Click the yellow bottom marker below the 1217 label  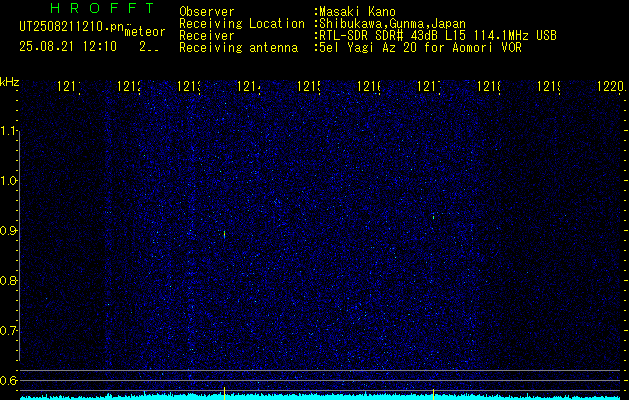433,394
